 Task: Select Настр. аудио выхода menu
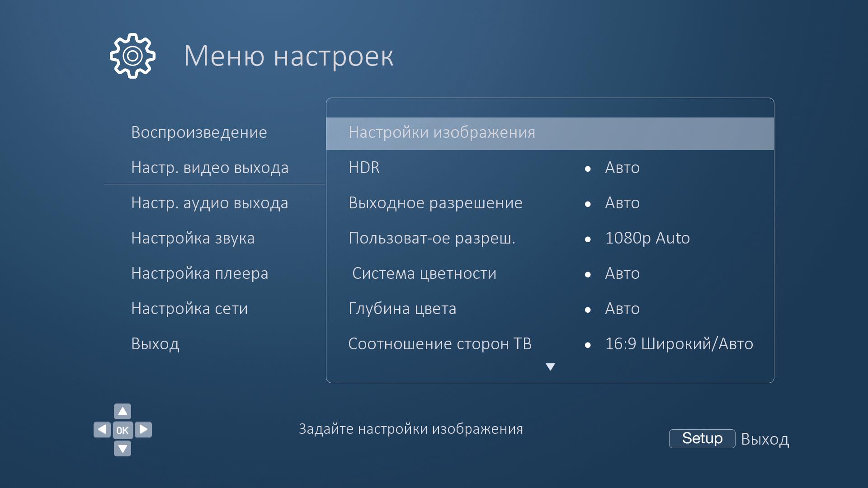pyautogui.click(x=209, y=203)
